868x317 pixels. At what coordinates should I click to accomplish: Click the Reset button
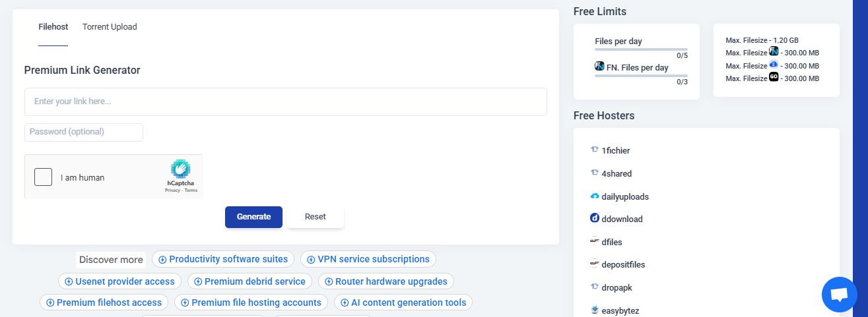[x=315, y=217]
